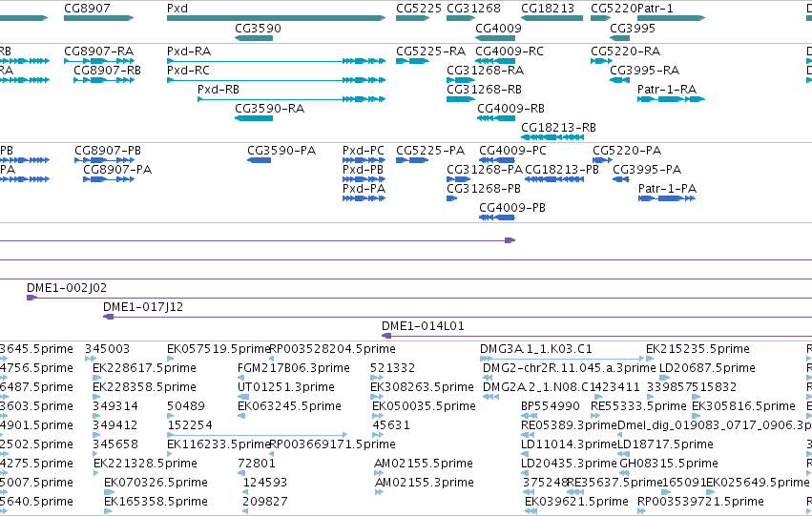Viewport: 812px width, 516px height.
Task: Select the CG4009 gene feature
Action: click(x=495, y=38)
